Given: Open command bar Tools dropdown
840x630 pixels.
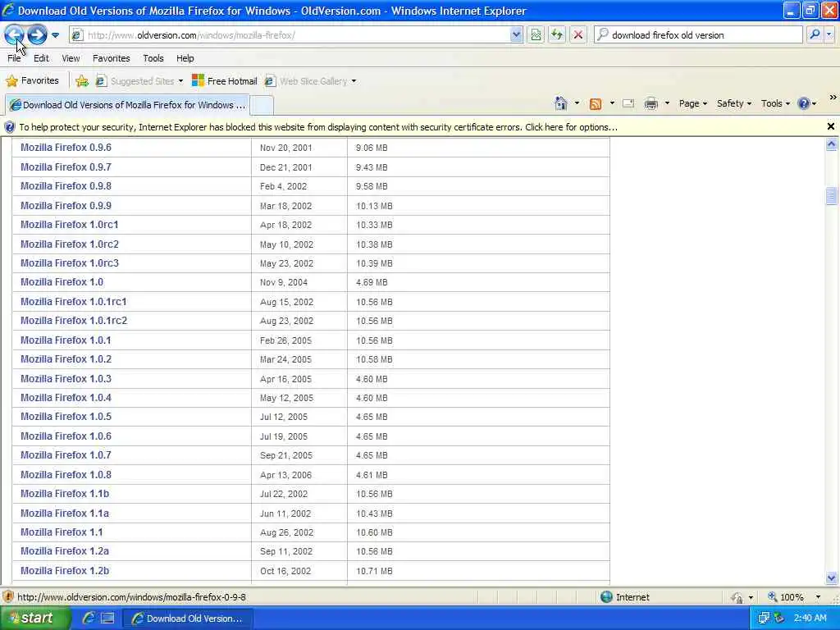Looking at the screenshot, I should (x=775, y=103).
